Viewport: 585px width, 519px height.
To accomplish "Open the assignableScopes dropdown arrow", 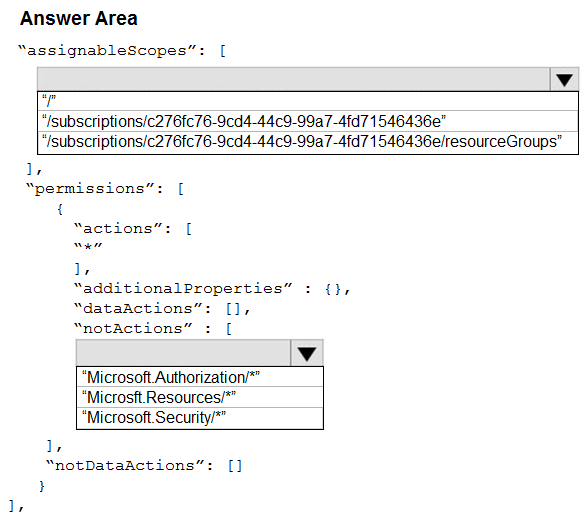I will (x=564, y=79).
